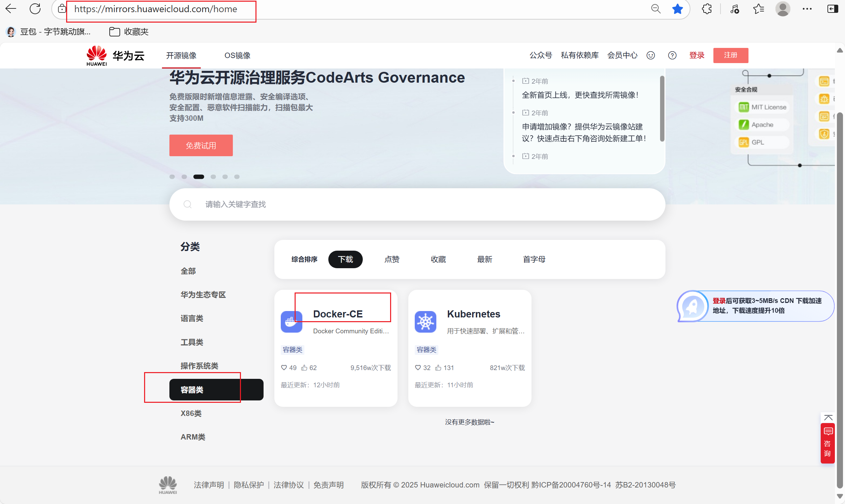The image size is (845, 504).
Task: Sort by 收藏 favorites
Action: point(438,259)
